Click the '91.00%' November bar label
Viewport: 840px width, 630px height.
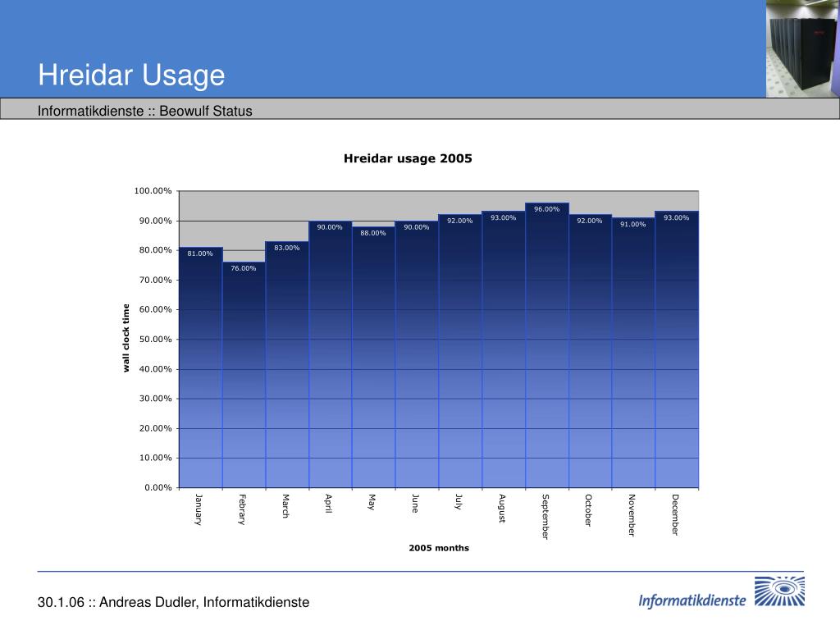point(632,224)
